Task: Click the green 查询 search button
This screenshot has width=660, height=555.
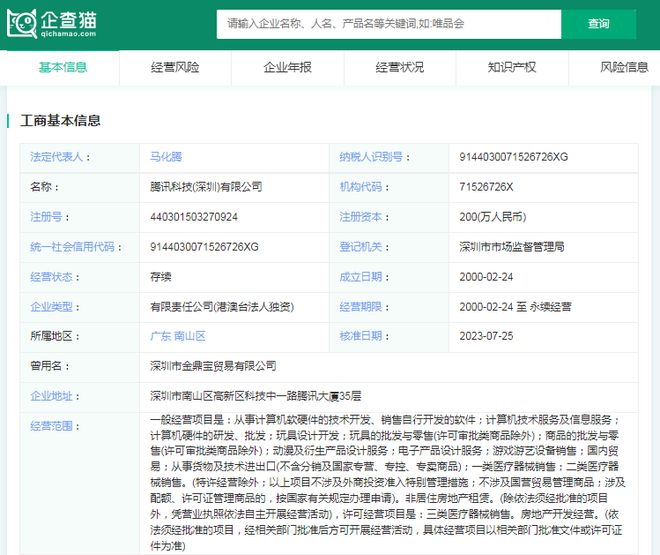Action: 598,24
